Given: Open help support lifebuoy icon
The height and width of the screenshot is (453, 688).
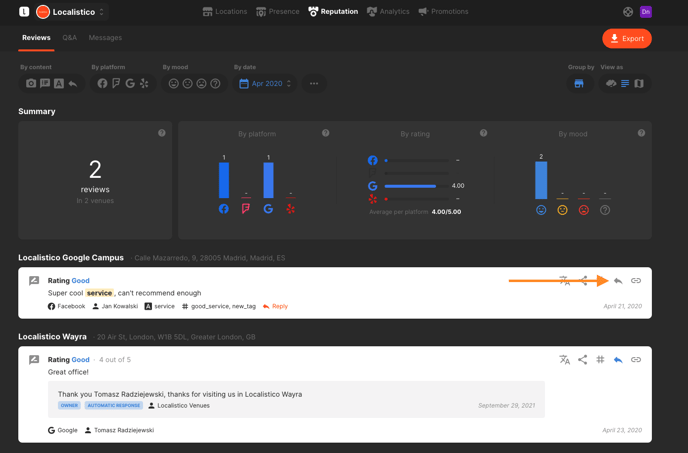Looking at the screenshot, I should coord(628,12).
